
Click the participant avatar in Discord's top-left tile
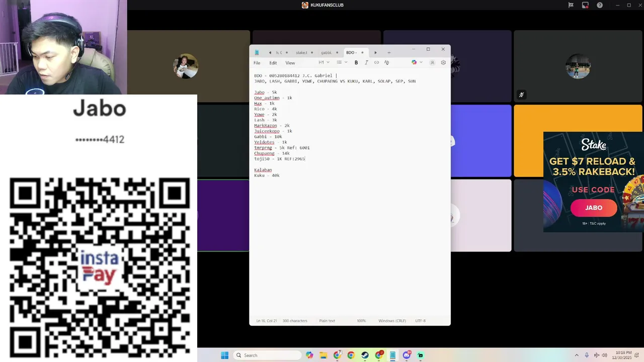(x=185, y=66)
